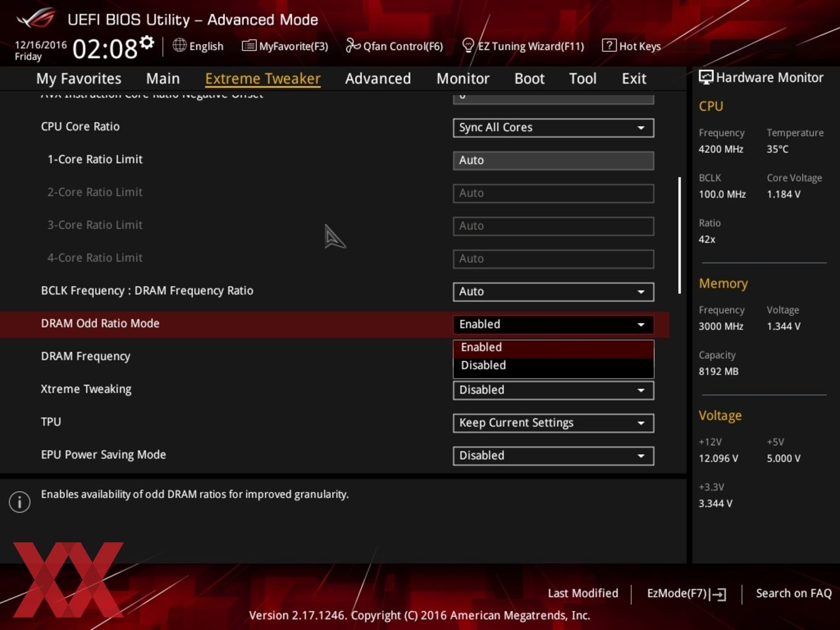Viewport: 840px width, 630px height.
Task: Open the Boot tab
Action: click(x=529, y=78)
